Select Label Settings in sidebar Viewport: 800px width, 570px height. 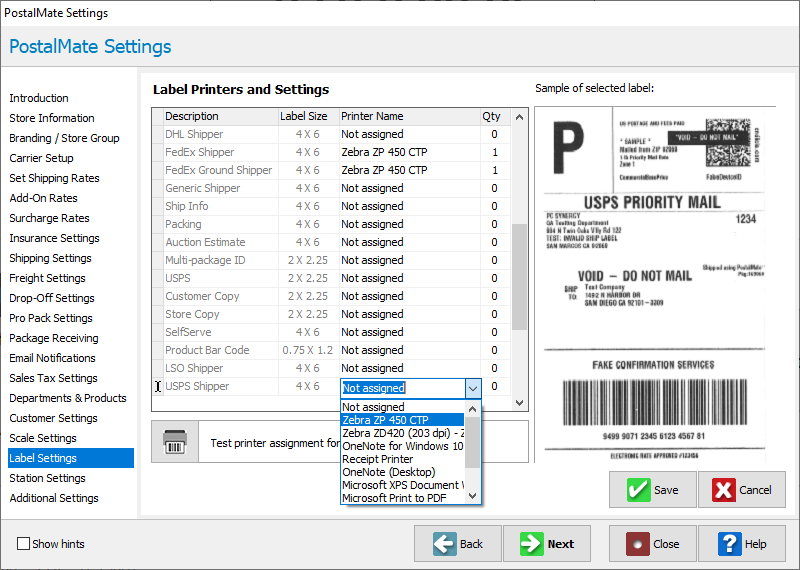coord(71,458)
